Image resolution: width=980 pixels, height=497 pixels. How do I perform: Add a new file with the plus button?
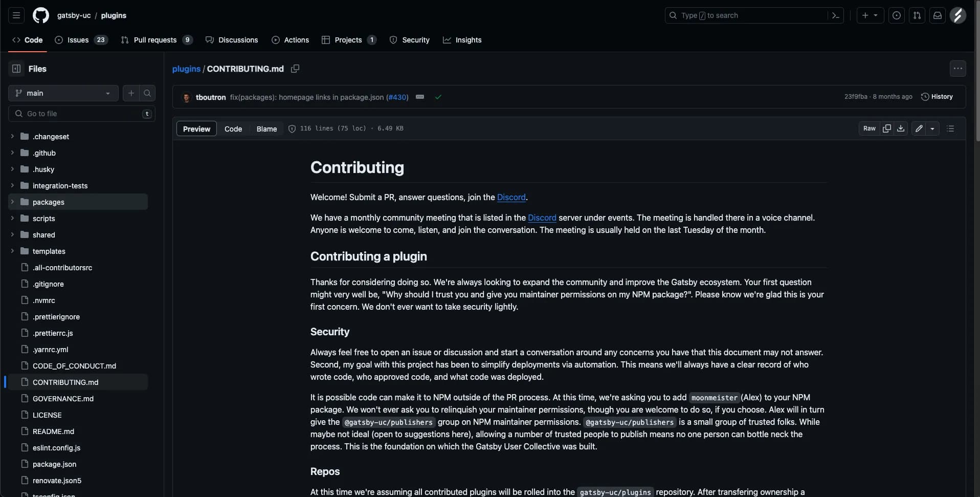click(x=131, y=93)
